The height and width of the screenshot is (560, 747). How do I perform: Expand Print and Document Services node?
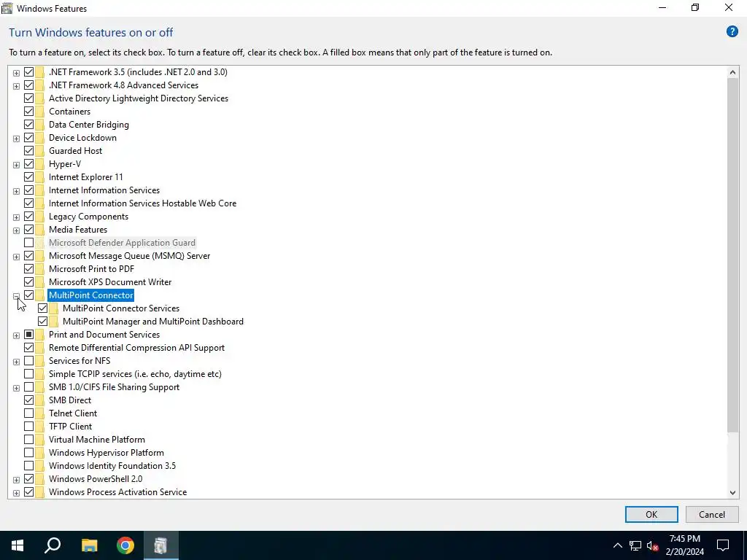[16, 335]
